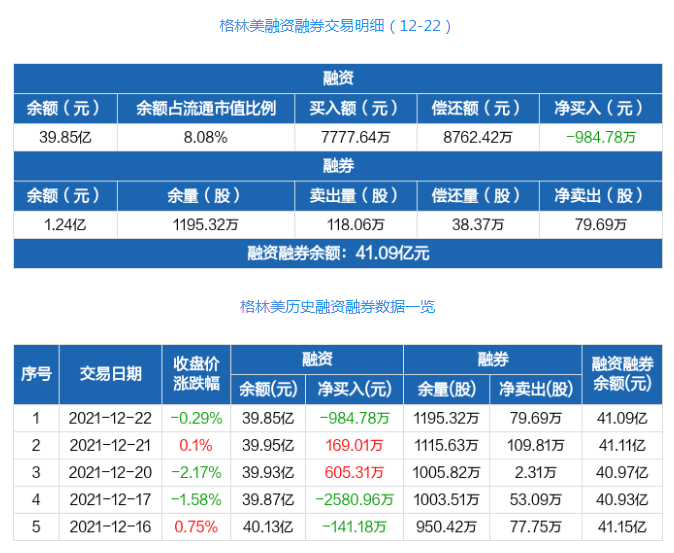Click the -2.17% change value

pyautogui.click(x=196, y=473)
